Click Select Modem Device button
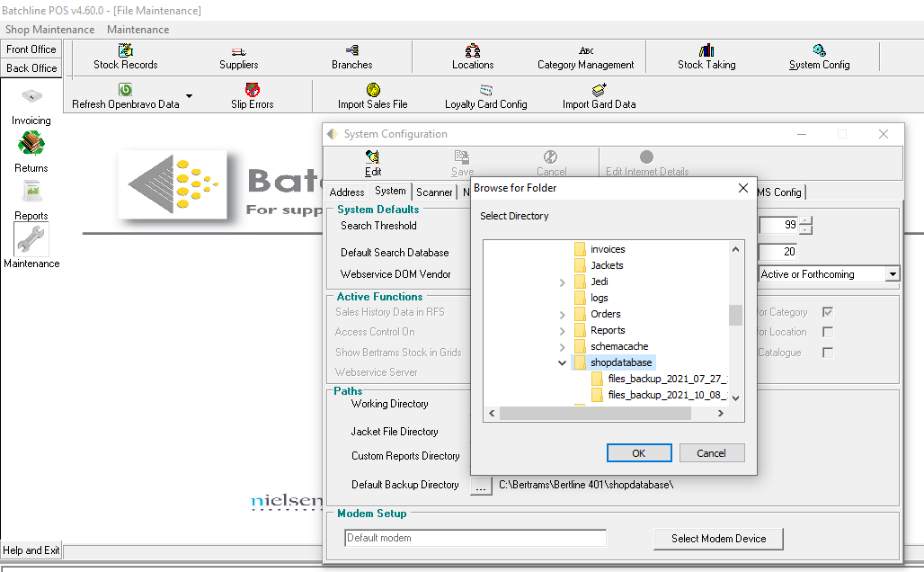 coord(718,539)
